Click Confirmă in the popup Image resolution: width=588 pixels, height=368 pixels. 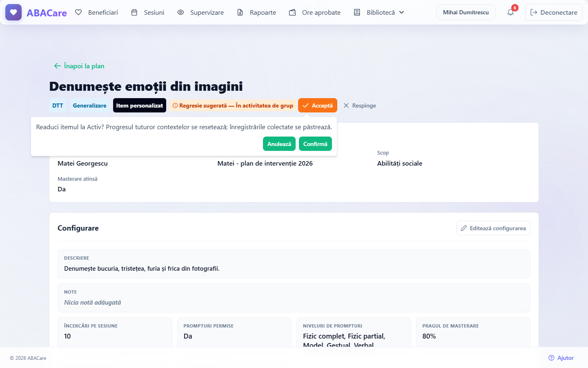click(x=315, y=144)
